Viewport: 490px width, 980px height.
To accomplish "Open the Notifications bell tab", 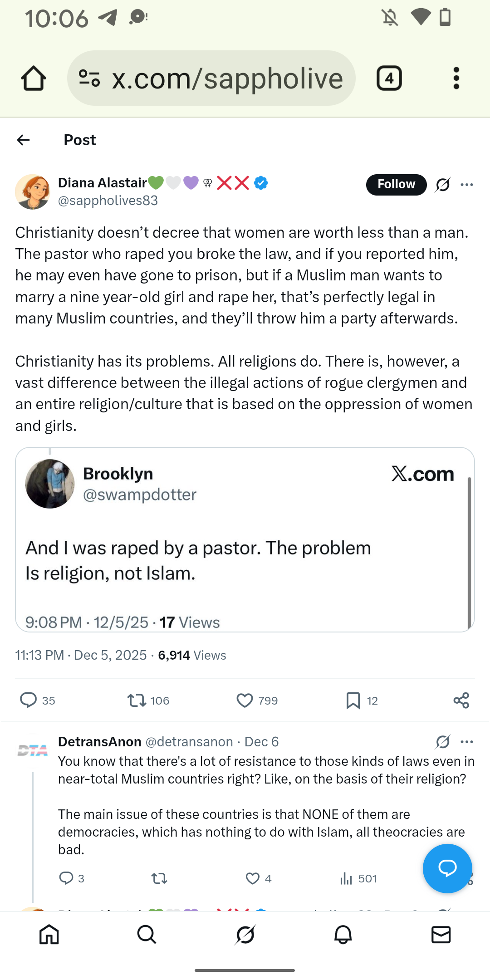I will (x=343, y=935).
